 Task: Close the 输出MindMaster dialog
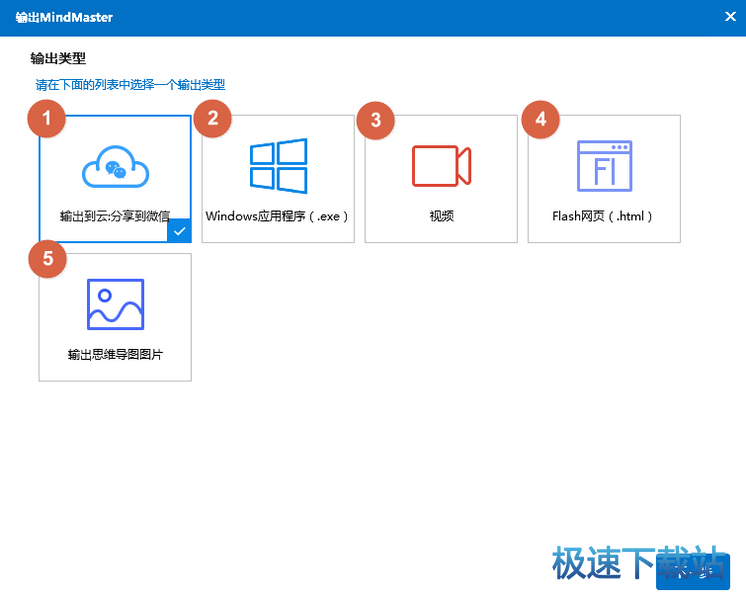(x=730, y=17)
